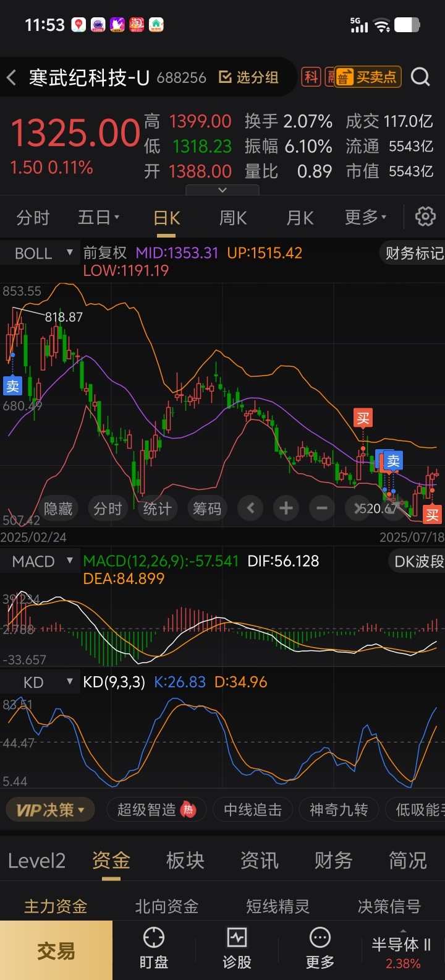The width and height of the screenshot is (445, 980).
Task: Zoom out chart with minus button
Action: pyautogui.click(x=321, y=509)
